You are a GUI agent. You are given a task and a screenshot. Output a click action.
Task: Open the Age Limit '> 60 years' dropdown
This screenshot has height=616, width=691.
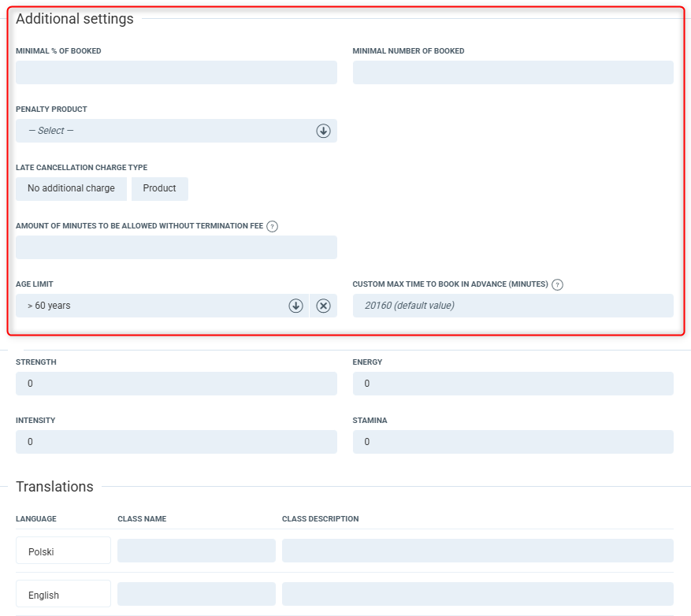click(x=150, y=306)
